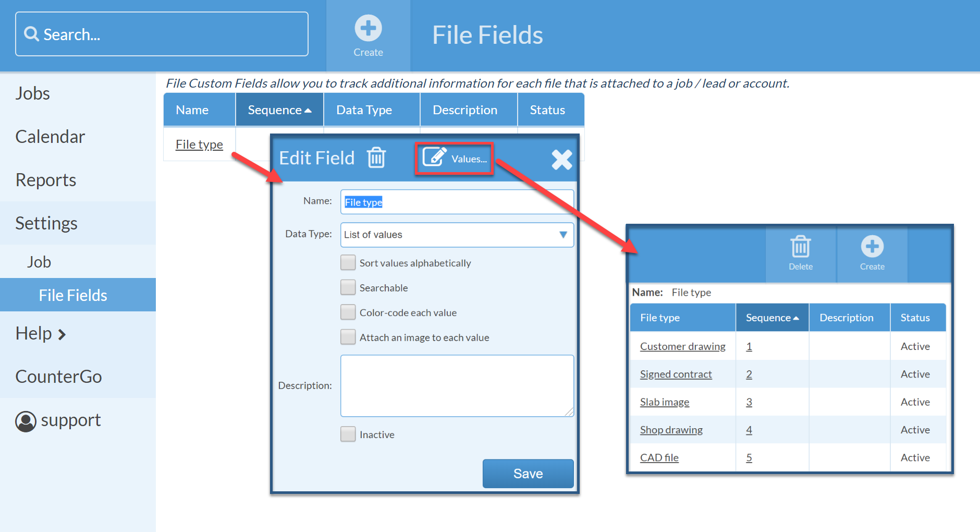Switch to the Reports section

(x=45, y=180)
